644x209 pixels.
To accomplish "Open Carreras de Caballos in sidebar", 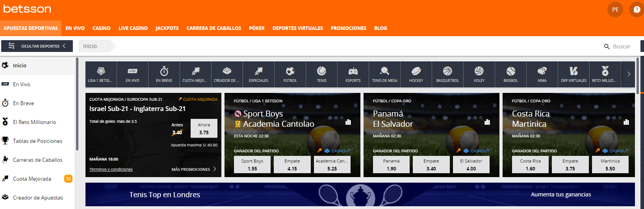I will click(x=37, y=160).
